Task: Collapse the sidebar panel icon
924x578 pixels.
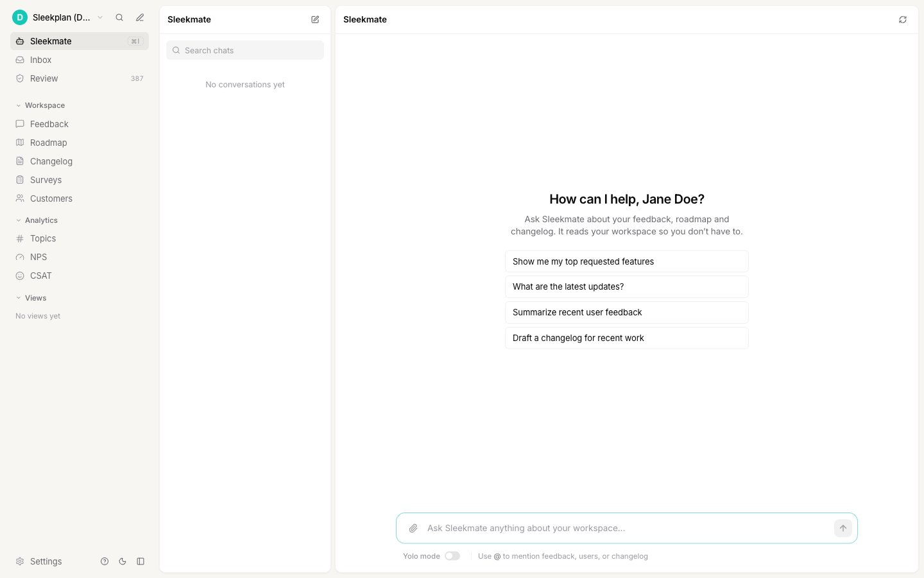Action: coord(141,561)
